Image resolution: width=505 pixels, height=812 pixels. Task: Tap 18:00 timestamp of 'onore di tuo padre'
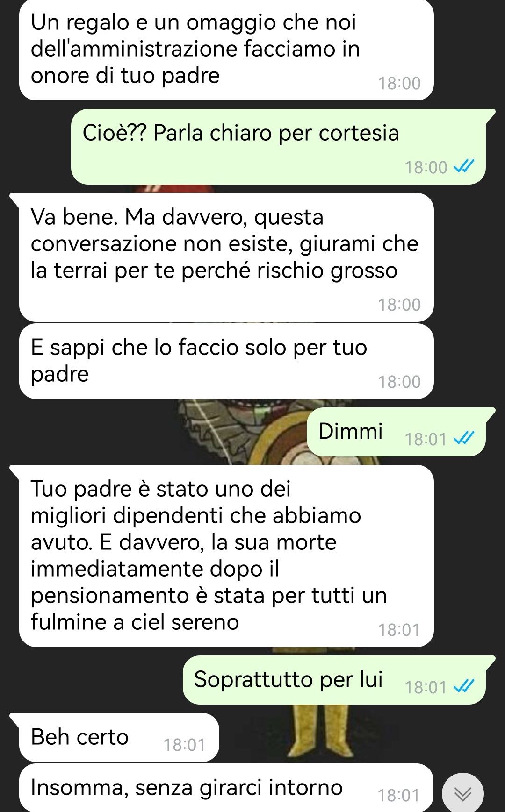pyautogui.click(x=399, y=83)
